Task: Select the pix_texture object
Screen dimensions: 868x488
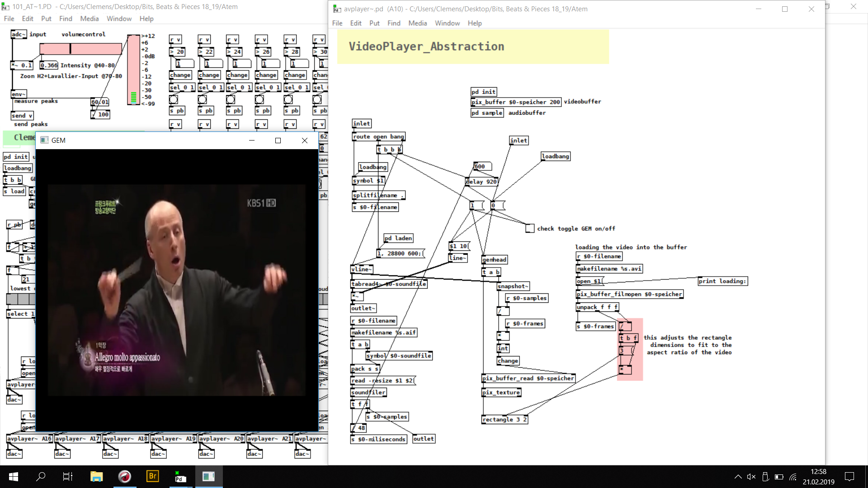Action: point(501,393)
